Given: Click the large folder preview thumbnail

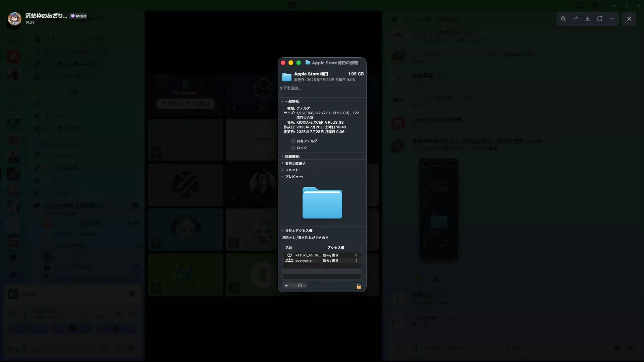Looking at the screenshot, I should 322,203.
